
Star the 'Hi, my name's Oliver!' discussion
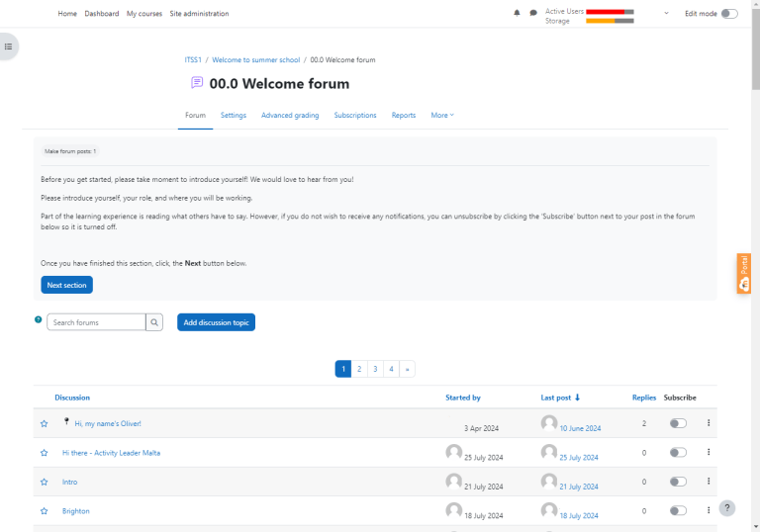(44, 424)
